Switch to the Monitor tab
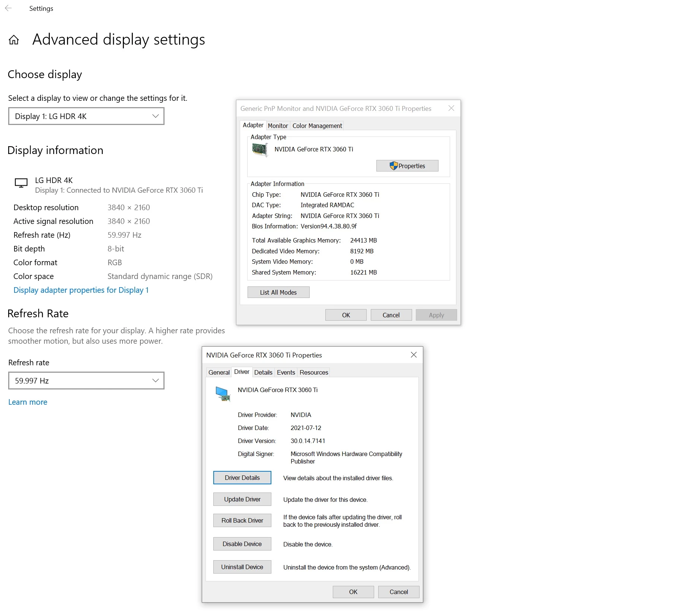This screenshot has height=616, width=679. click(x=278, y=126)
